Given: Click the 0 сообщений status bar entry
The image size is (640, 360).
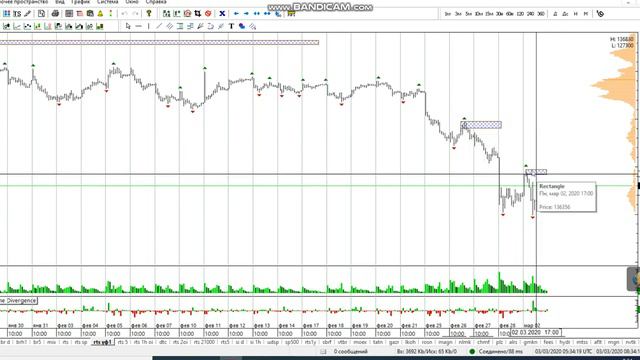Looking at the screenshot, I should [x=351, y=351].
